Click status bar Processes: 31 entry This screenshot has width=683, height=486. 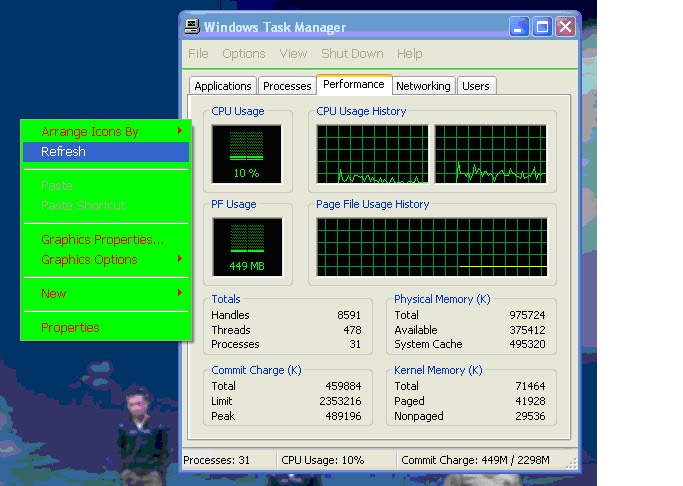pos(229,460)
